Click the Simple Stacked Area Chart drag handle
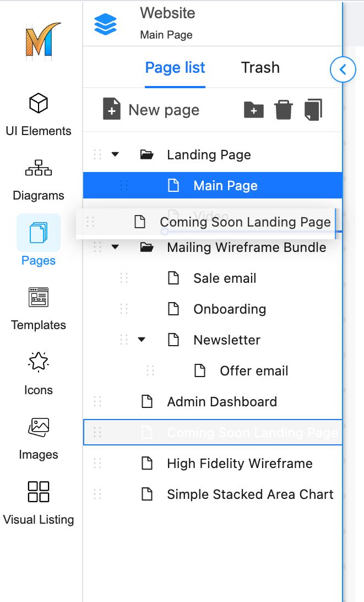Viewport: 364px width, 602px height. pos(97,494)
